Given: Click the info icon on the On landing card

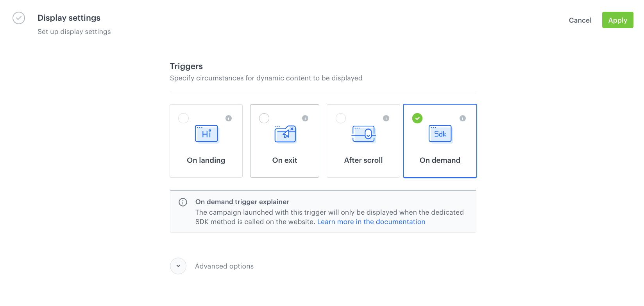Looking at the screenshot, I should click(229, 118).
